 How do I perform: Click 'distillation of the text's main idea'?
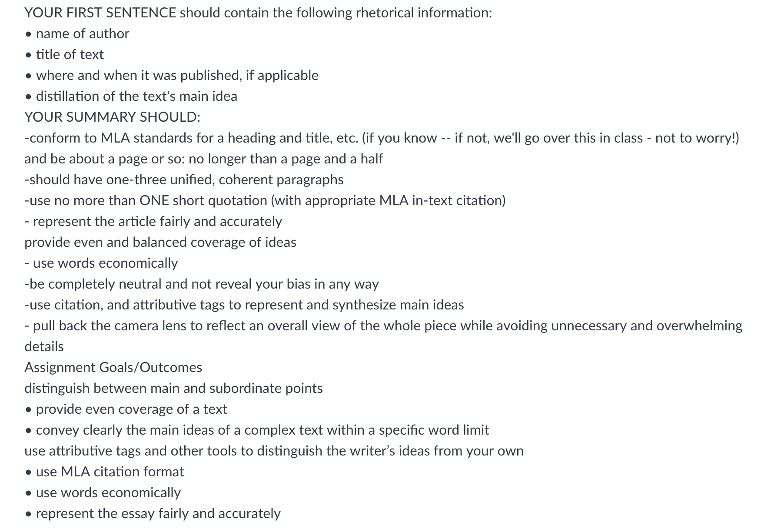tap(131, 96)
